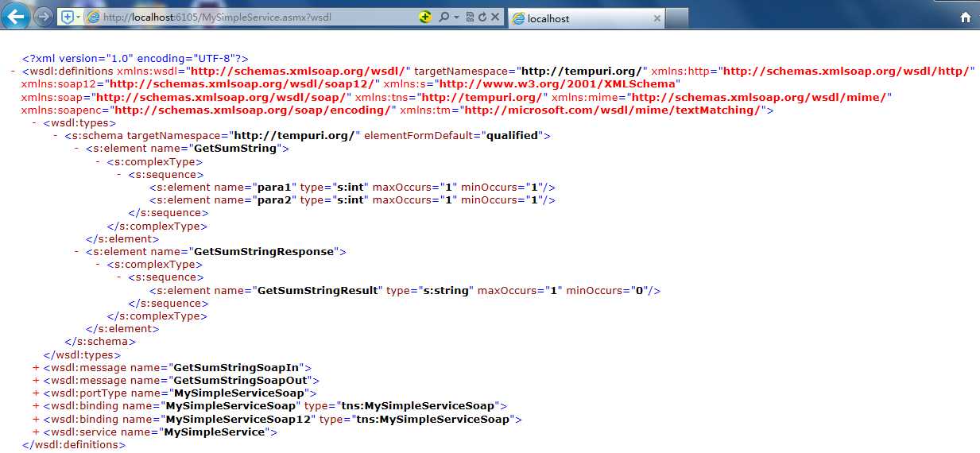Close the localhost tab

coord(657,18)
